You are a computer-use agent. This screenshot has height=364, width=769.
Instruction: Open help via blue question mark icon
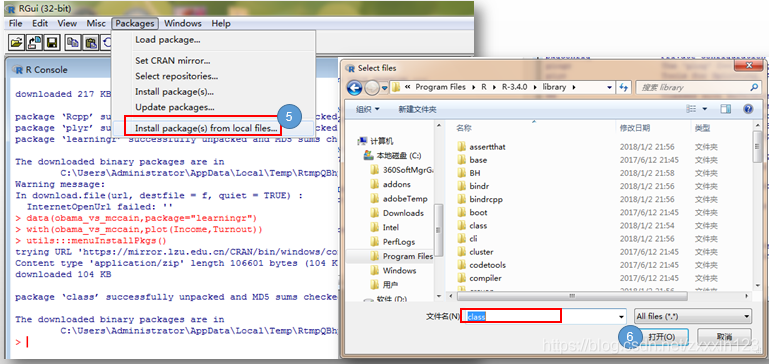[748, 109]
